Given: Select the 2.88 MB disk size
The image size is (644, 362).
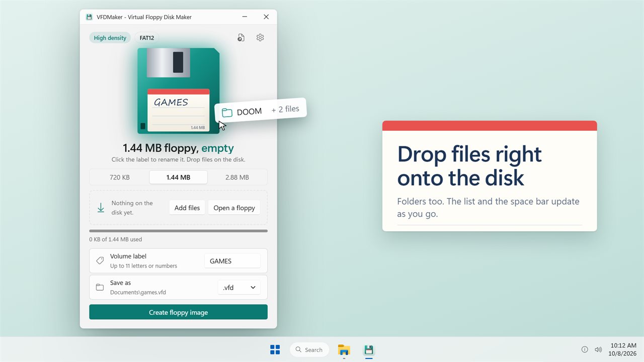Looking at the screenshot, I should [237, 177].
